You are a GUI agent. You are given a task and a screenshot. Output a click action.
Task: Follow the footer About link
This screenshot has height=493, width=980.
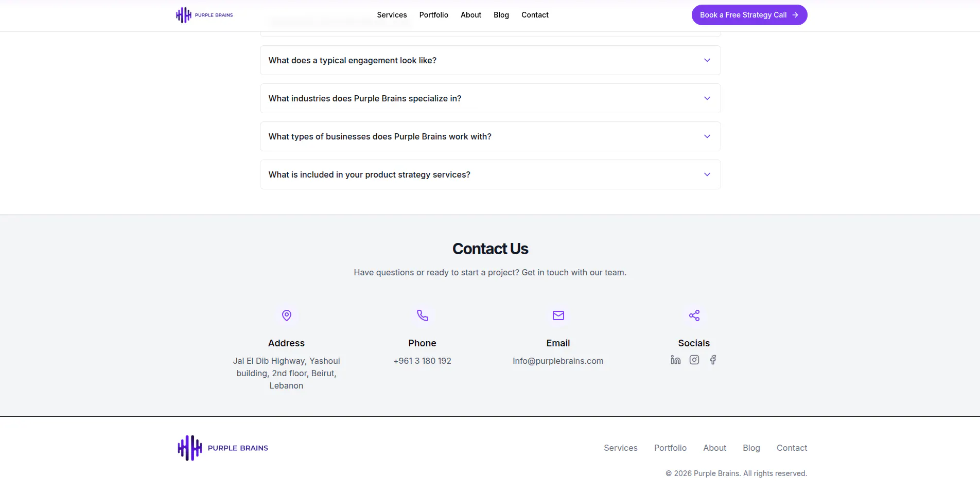(x=714, y=448)
